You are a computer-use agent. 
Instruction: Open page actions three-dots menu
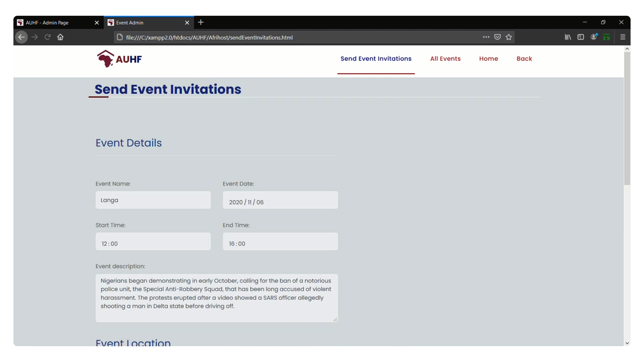486,37
